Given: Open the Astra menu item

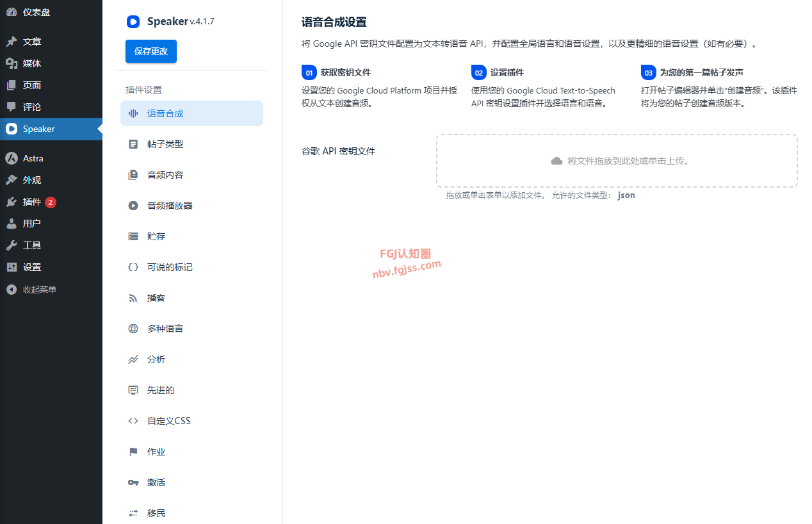Looking at the screenshot, I should pyautogui.click(x=51, y=158).
